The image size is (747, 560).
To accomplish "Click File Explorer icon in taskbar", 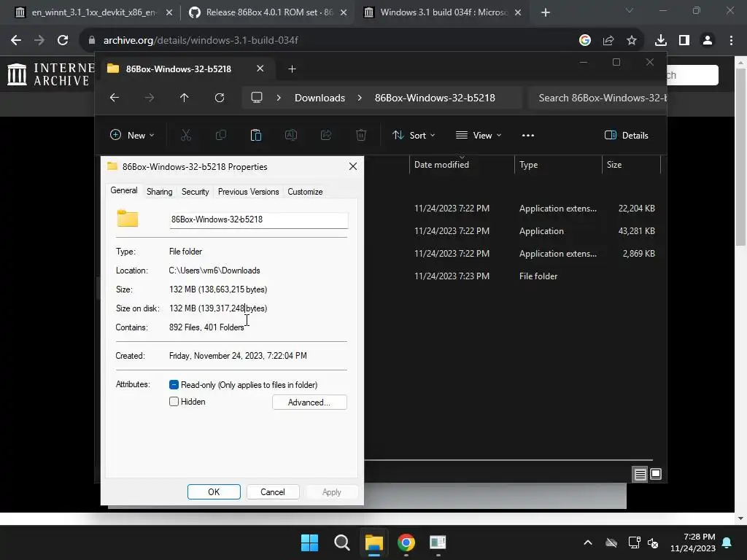I will click(374, 542).
